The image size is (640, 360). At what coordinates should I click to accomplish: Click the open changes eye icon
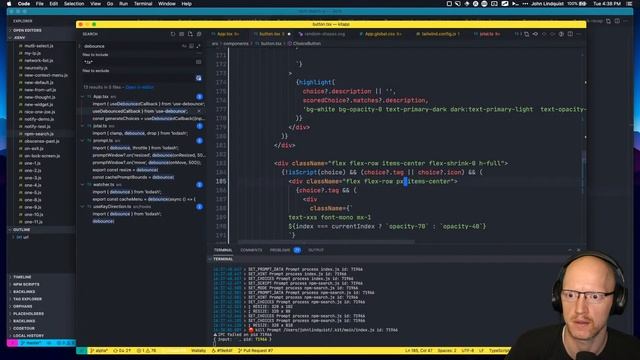(x=535, y=34)
